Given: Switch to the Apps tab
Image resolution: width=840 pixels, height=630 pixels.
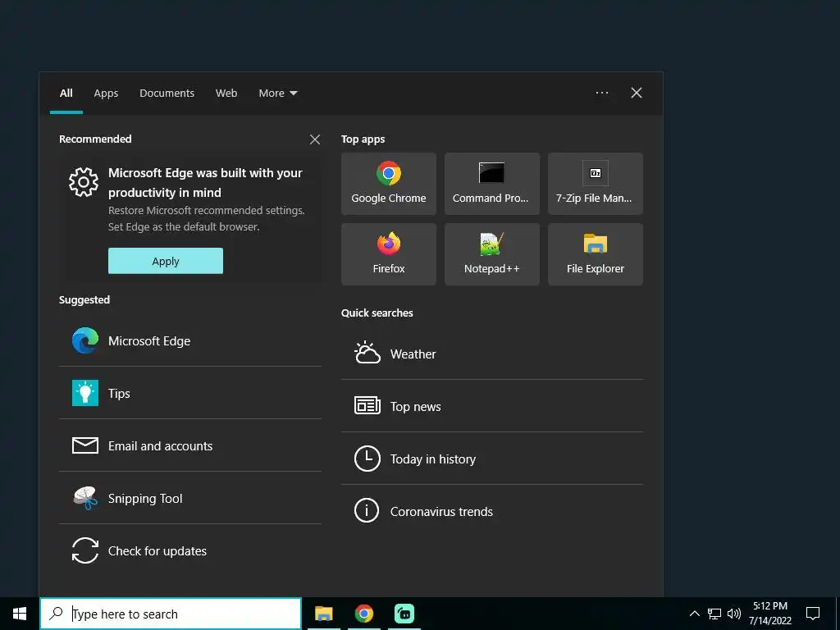Looking at the screenshot, I should (106, 94).
